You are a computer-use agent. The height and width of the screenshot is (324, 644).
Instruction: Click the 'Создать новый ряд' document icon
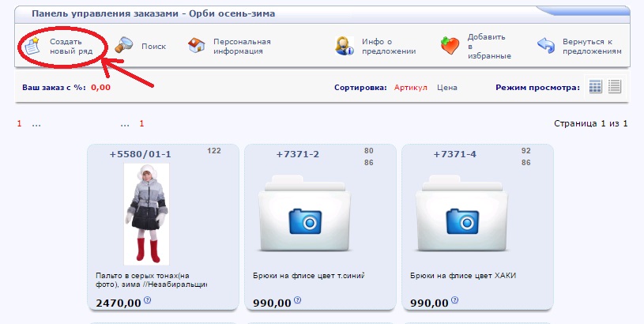pyautogui.click(x=32, y=46)
